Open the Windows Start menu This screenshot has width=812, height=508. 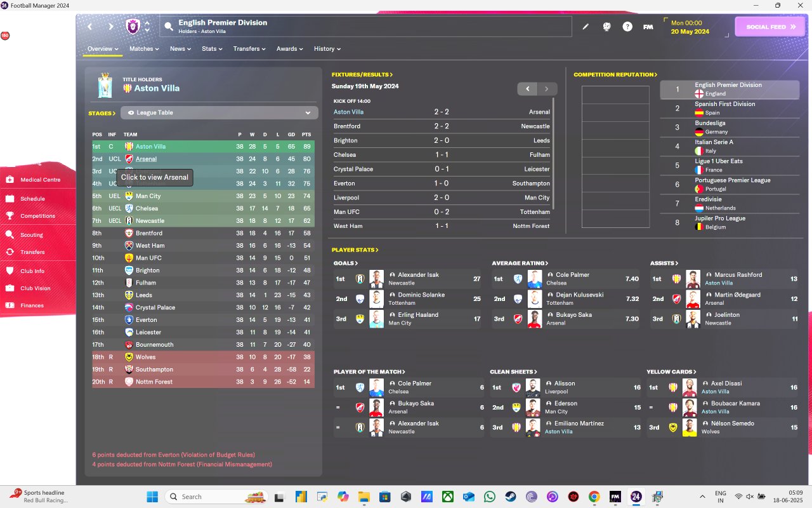click(x=152, y=497)
